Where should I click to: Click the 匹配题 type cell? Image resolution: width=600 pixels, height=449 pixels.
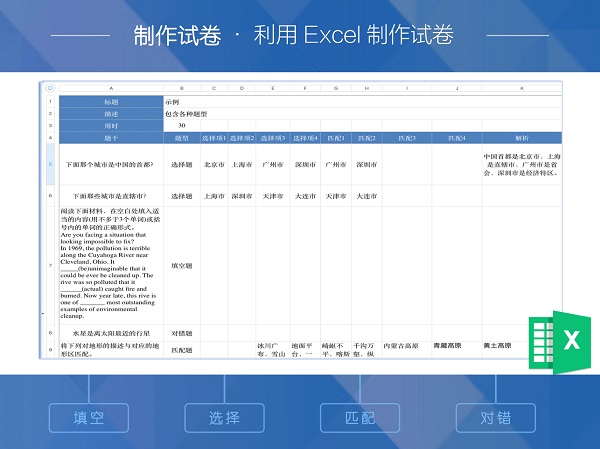182,350
